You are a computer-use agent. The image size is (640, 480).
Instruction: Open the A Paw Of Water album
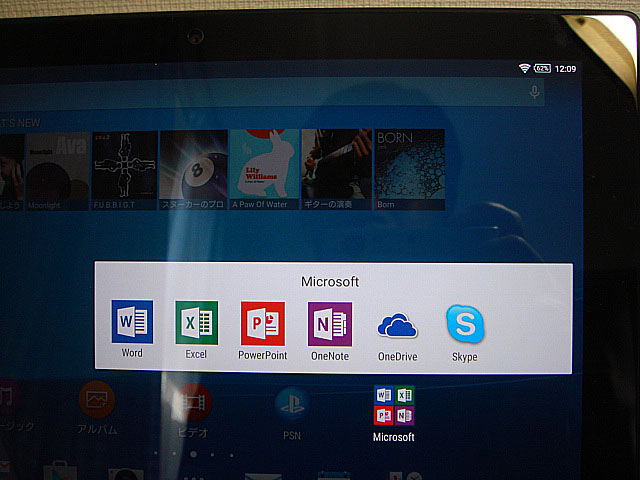(264, 169)
